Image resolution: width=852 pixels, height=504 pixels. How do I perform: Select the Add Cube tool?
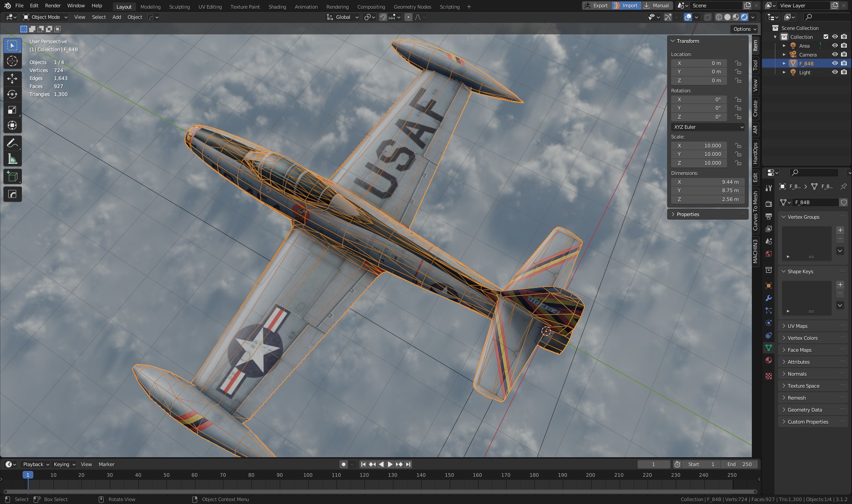(x=13, y=177)
